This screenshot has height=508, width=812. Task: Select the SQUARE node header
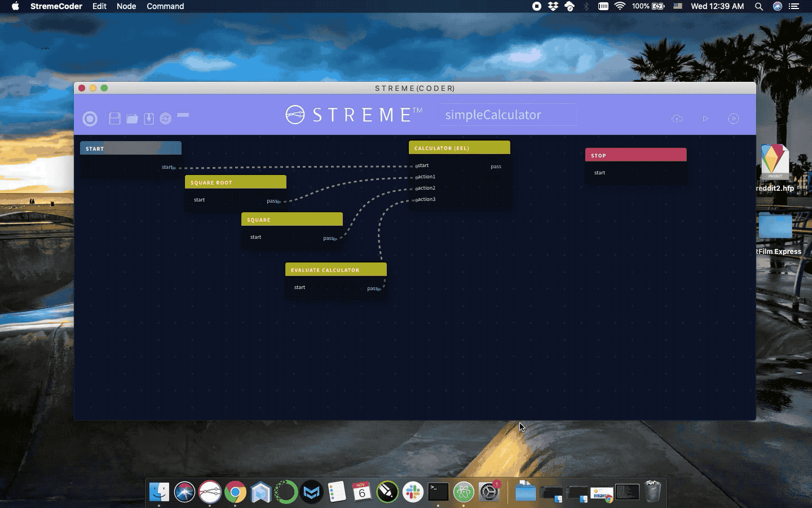pyautogui.click(x=292, y=219)
